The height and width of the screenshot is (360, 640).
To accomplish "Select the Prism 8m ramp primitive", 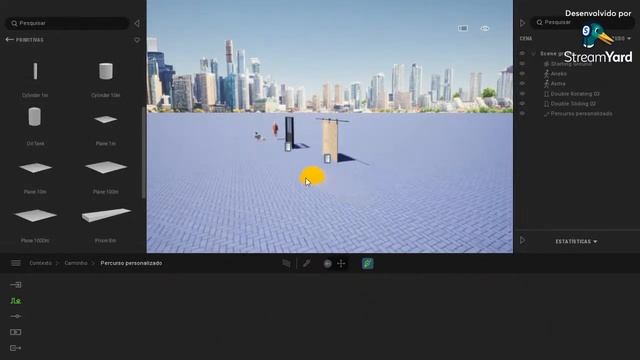I will [x=106, y=215].
